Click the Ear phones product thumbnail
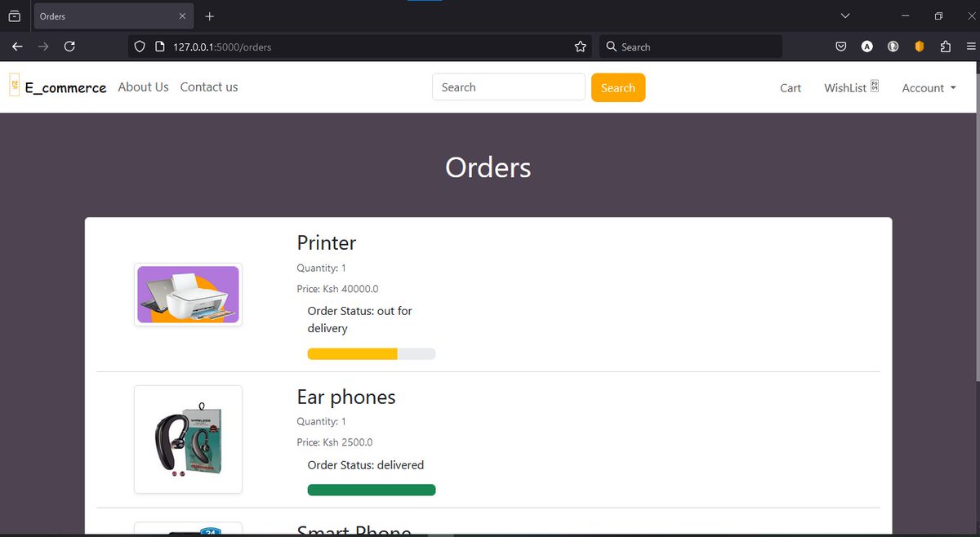 (x=188, y=439)
